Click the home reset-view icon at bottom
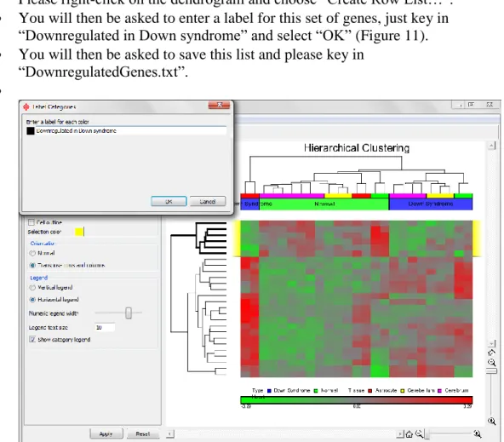Viewport: 504px width, 442px height. click(x=409, y=434)
